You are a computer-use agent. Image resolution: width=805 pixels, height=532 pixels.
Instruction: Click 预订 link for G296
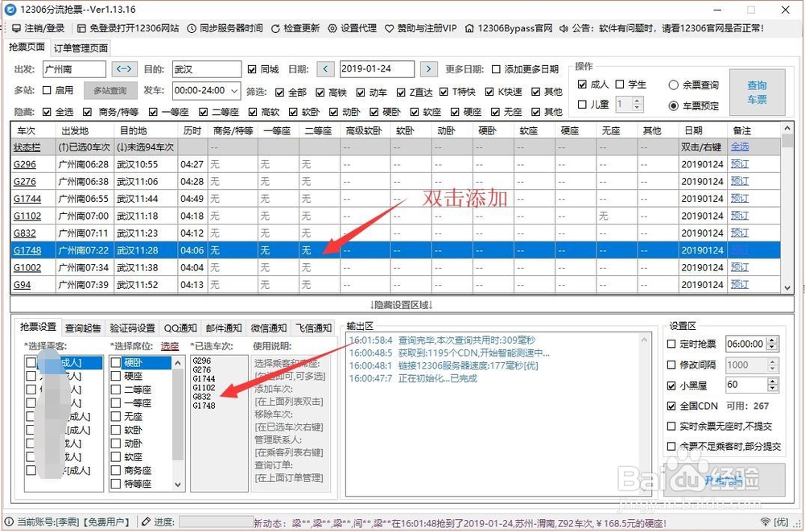[x=740, y=164]
